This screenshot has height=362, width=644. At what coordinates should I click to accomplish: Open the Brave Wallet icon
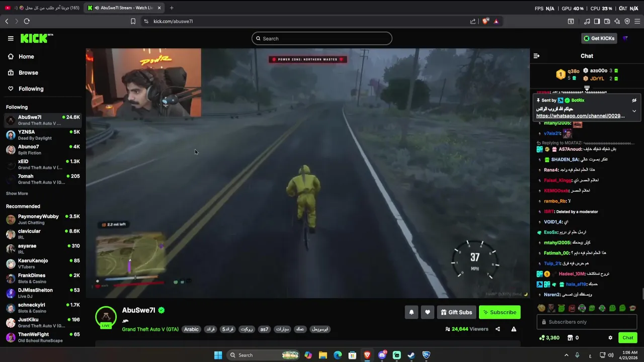(607, 21)
